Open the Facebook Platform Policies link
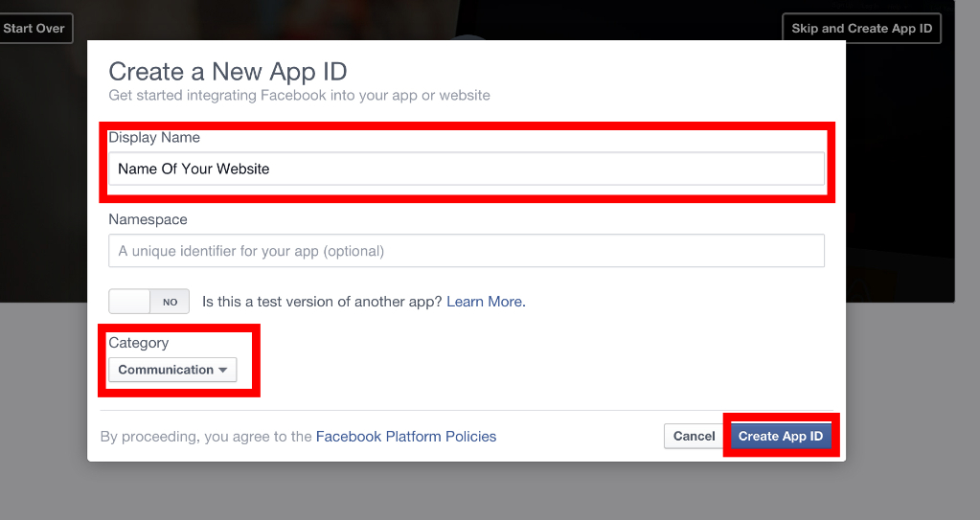 (405, 437)
